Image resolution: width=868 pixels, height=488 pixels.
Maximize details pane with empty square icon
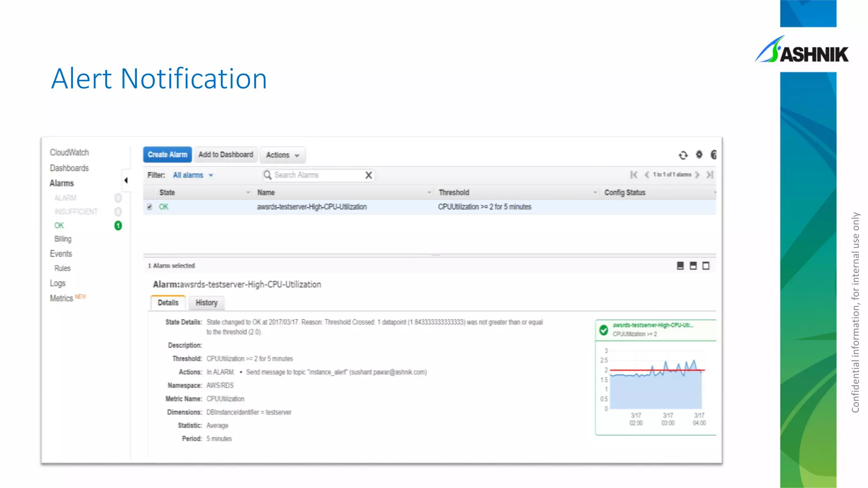[x=706, y=266]
